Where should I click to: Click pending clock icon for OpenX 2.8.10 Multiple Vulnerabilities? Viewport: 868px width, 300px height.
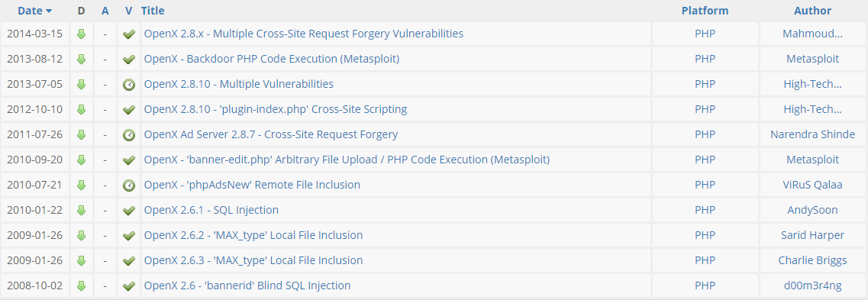[x=129, y=85]
